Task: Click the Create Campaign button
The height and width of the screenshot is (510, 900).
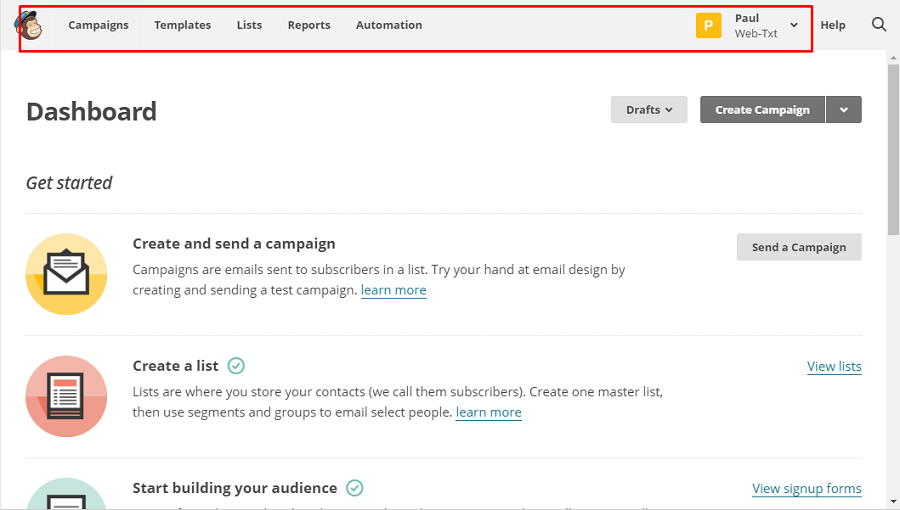Action: click(x=762, y=110)
